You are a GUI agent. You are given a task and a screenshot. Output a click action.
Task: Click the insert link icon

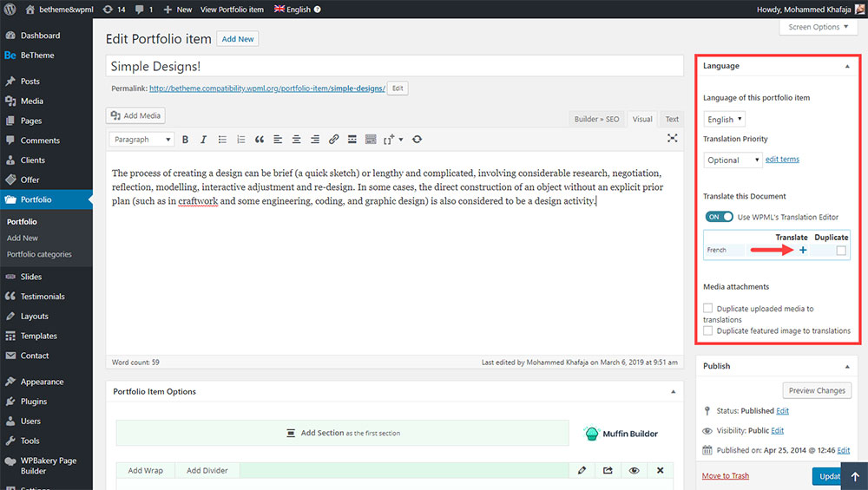[333, 140]
